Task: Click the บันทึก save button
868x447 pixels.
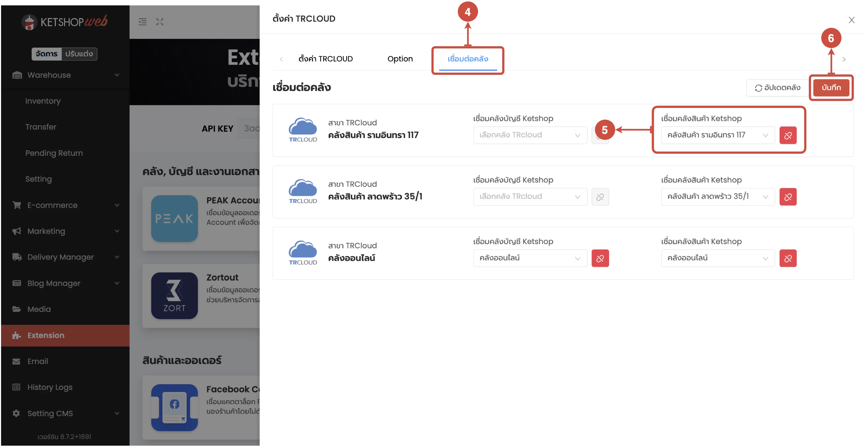Action: pos(831,87)
